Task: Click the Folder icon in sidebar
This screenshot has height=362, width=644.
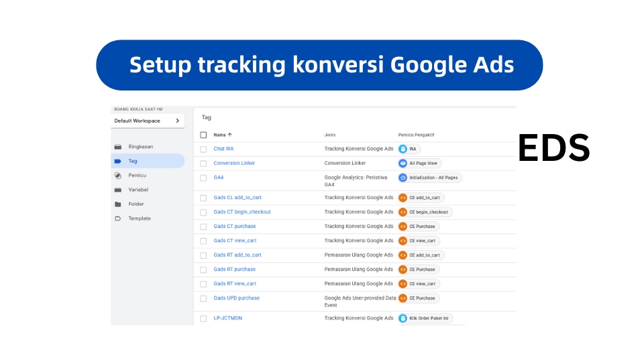Action: (x=118, y=204)
